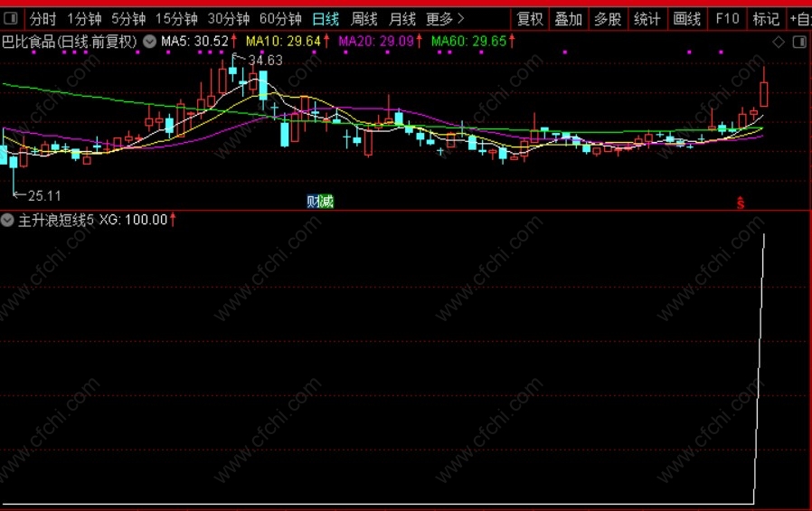Expand the 更多 periods menu

click(x=445, y=20)
